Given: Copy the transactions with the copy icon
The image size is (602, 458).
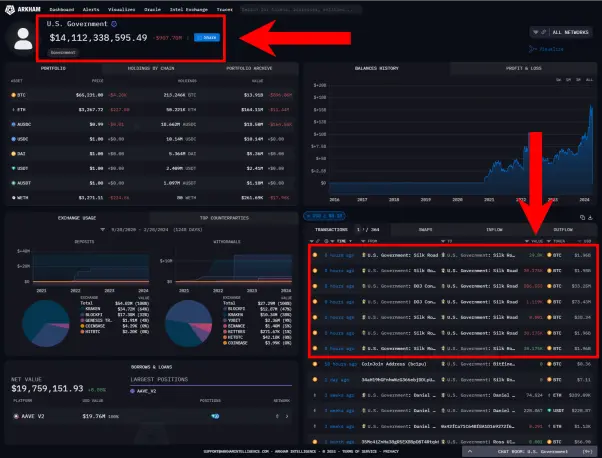Looking at the screenshot, I should click(x=582, y=217).
